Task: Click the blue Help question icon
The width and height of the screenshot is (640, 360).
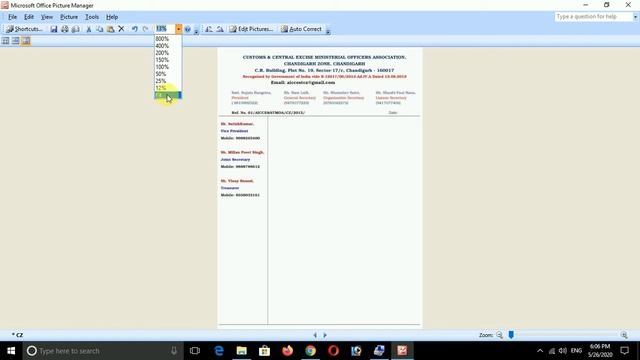Action: [188, 29]
